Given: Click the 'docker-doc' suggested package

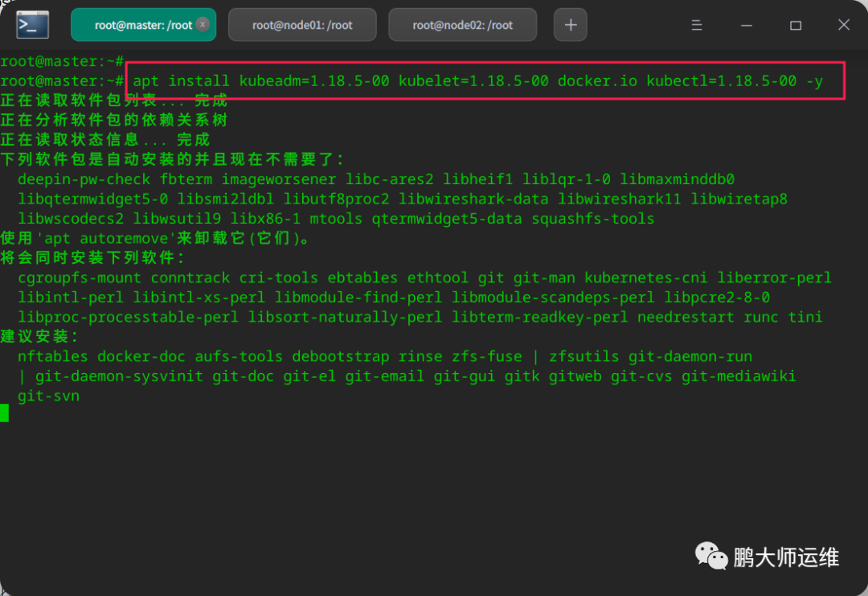Looking at the screenshot, I should point(141,356).
